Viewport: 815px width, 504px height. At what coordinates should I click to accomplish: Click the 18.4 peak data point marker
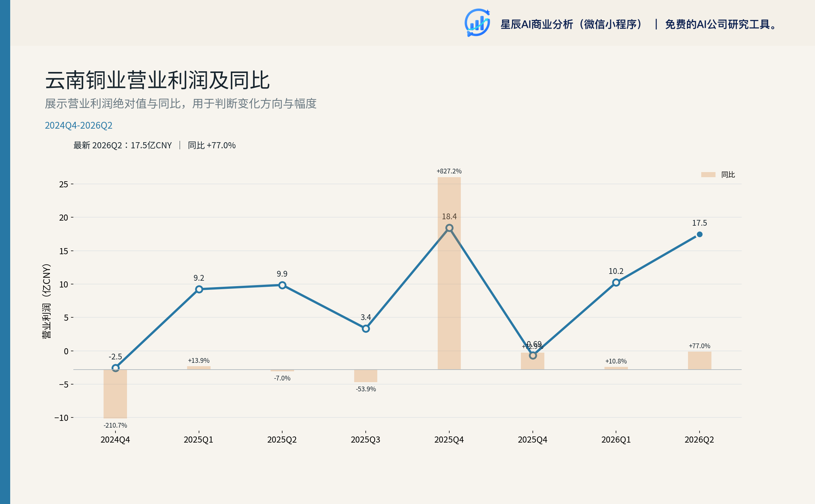(449, 228)
